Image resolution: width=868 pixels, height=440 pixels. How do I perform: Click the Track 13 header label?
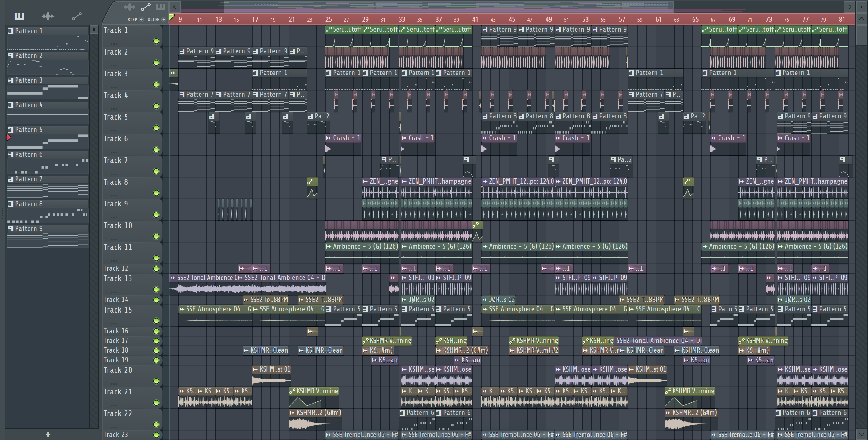pyautogui.click(x=118, y=279)
